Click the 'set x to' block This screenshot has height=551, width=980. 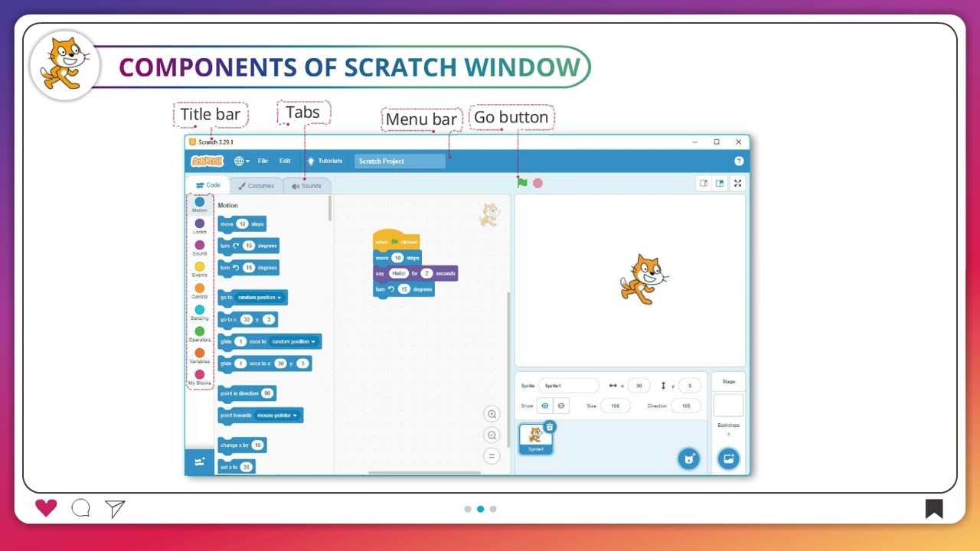236,466
